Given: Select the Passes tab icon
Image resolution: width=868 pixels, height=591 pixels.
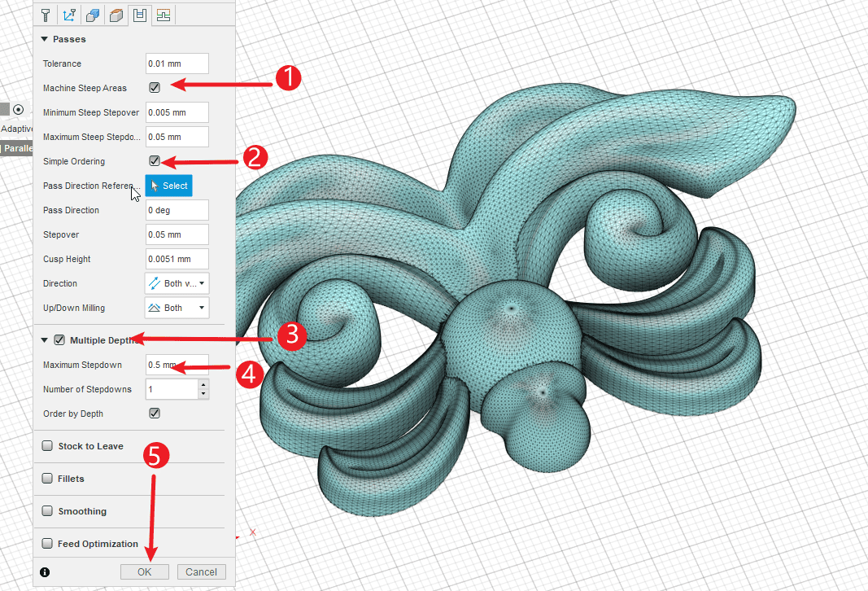Looking at the screenshot, I should tap(140, 15).
